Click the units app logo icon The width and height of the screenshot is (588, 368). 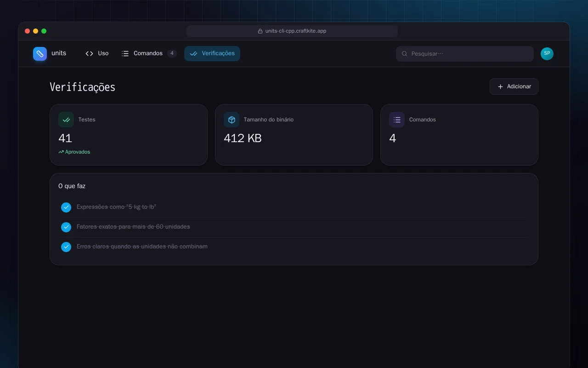[40, 54]
